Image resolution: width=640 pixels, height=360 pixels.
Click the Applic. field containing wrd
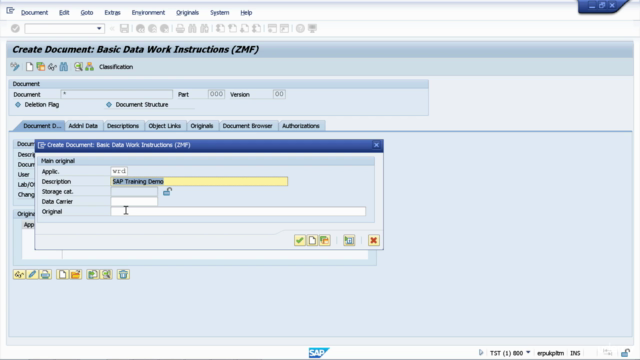tap(119, 171)
